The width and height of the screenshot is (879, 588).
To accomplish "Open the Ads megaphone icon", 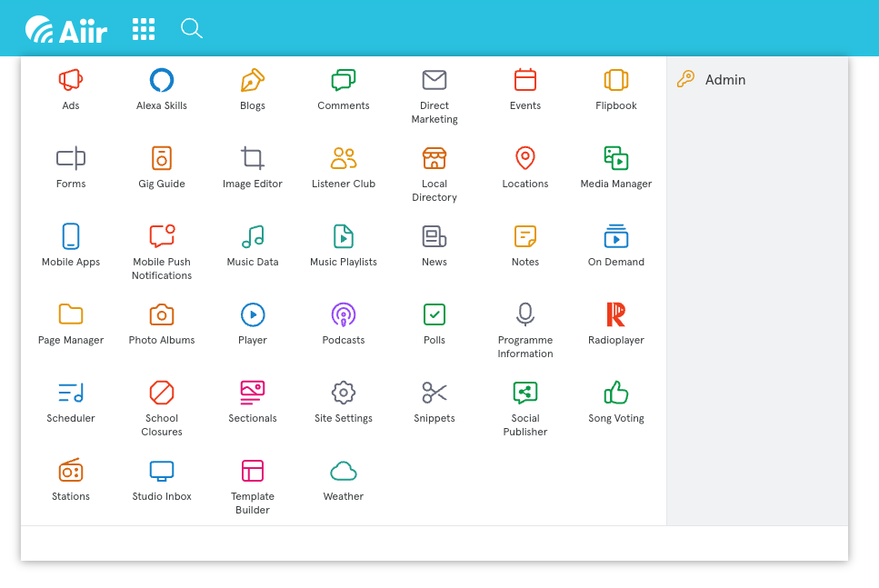I will tap(71, 81).
